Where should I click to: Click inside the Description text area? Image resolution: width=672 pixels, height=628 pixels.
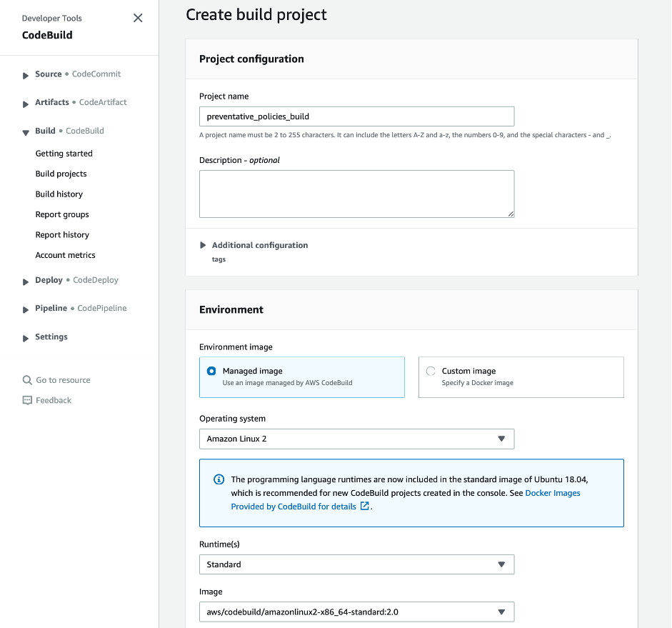point(356,193)
